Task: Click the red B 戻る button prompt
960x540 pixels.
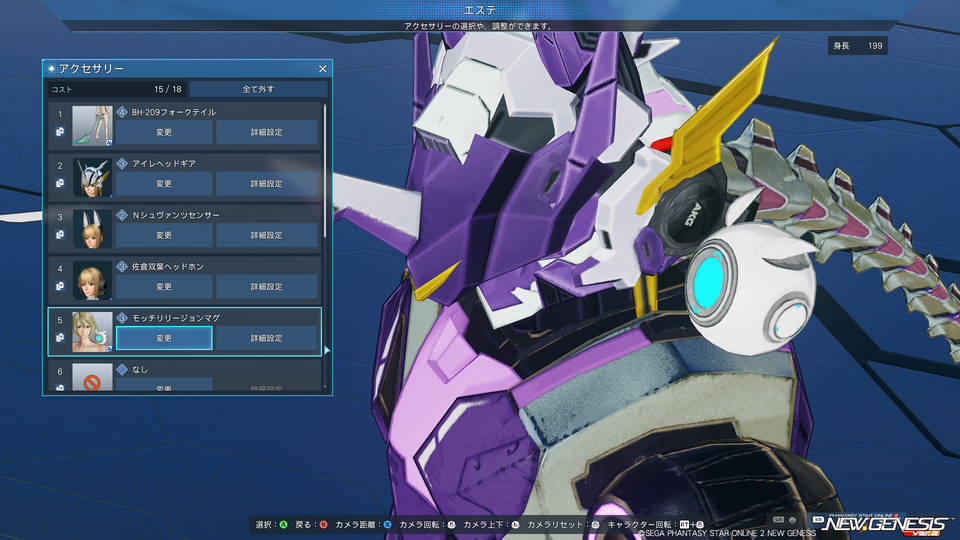Action: click(x=323, y=525)
